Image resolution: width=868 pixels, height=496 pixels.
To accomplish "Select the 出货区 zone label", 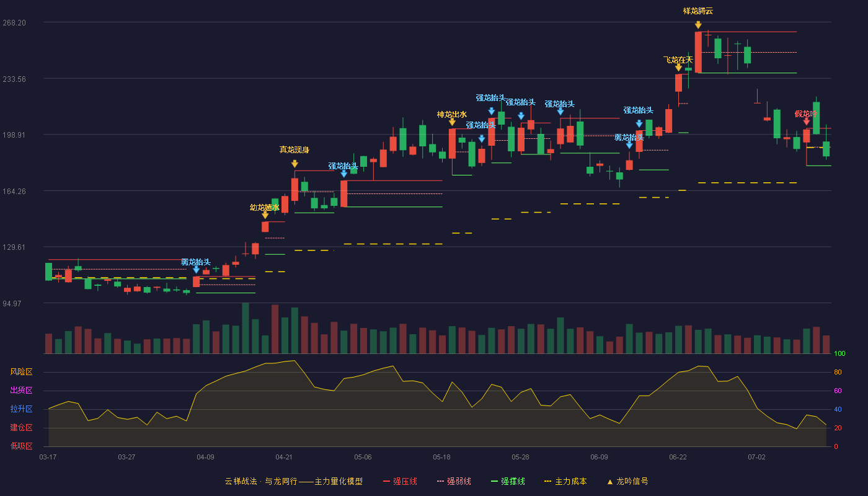I will 22,391.
